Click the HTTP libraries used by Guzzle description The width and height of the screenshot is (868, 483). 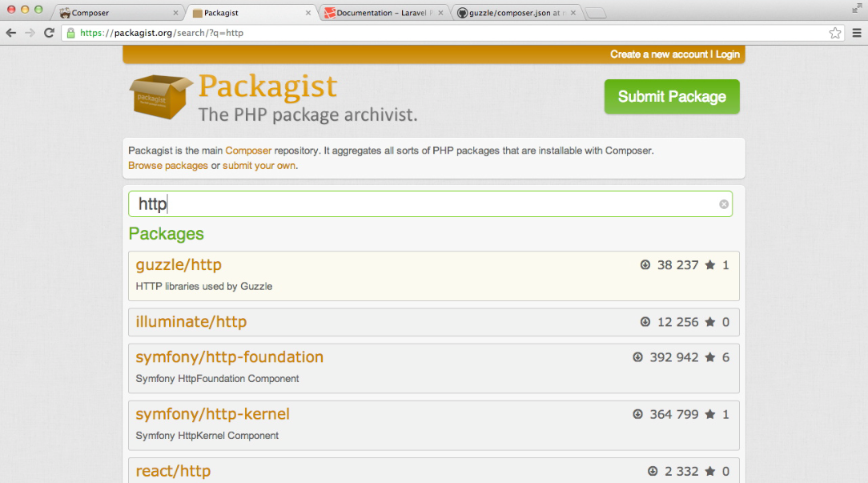(x=203, y=287)
